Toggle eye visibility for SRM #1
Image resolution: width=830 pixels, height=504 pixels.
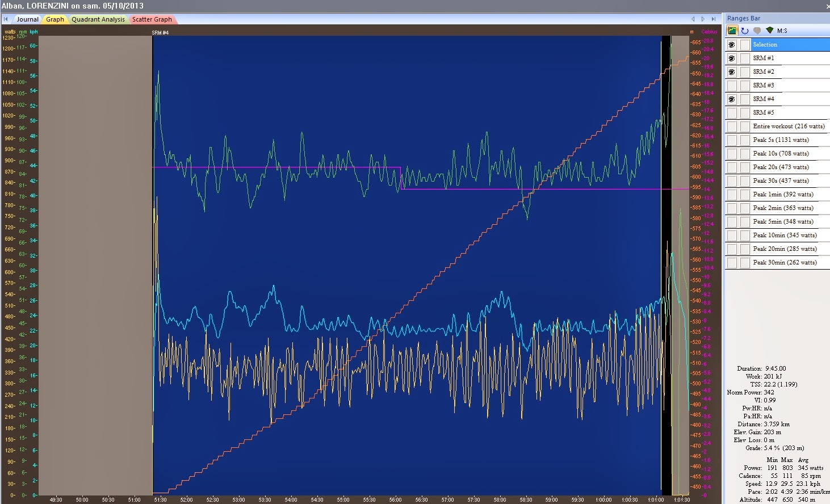pyautogui.click(x=732, y=58)
